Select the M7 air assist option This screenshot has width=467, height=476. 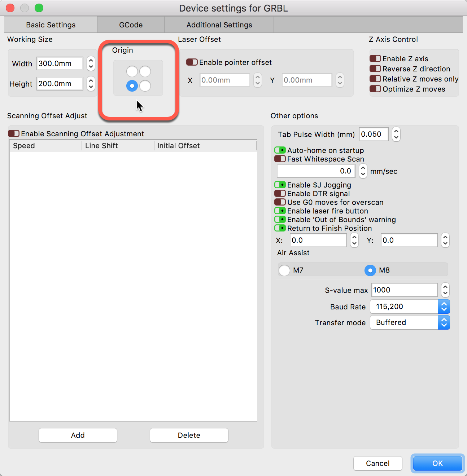[284, 270]
